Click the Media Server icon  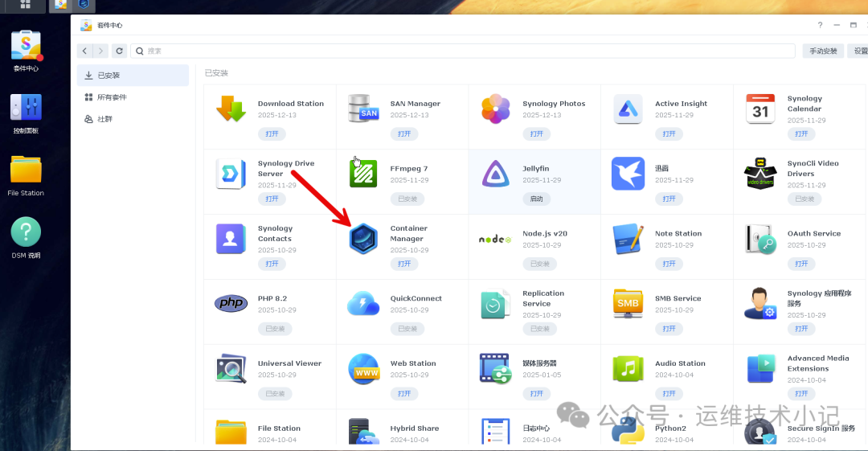[495, 368]
